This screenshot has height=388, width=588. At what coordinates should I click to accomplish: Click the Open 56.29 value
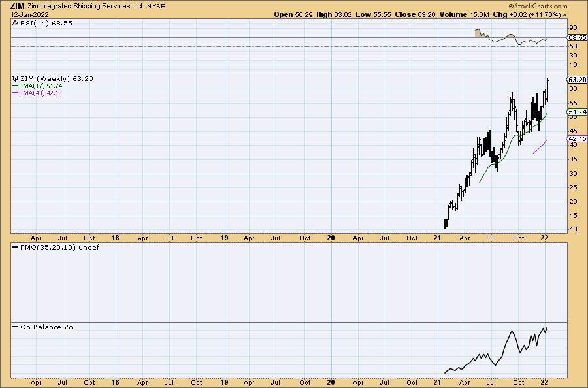click(x=293, y=14)
